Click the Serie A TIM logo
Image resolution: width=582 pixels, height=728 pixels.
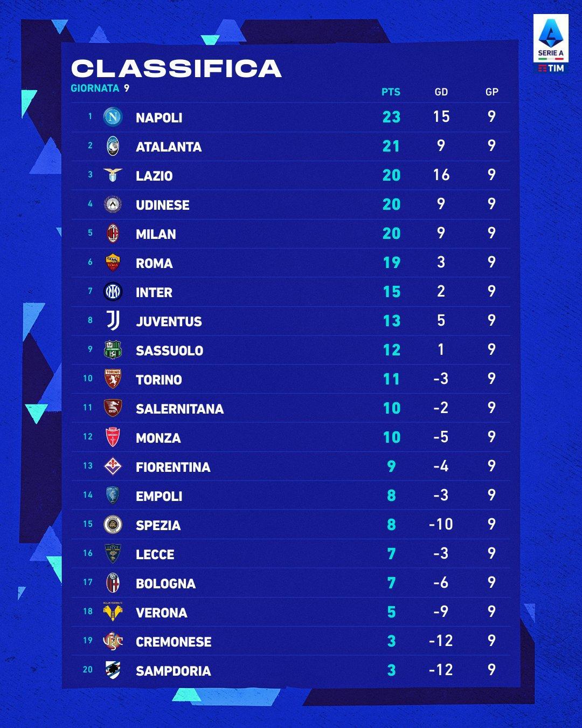point(550,44)
